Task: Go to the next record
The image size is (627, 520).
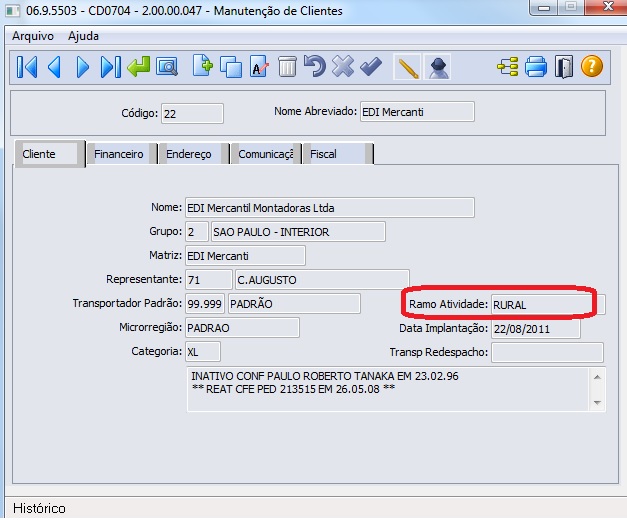Action: (x=82, y=67)
